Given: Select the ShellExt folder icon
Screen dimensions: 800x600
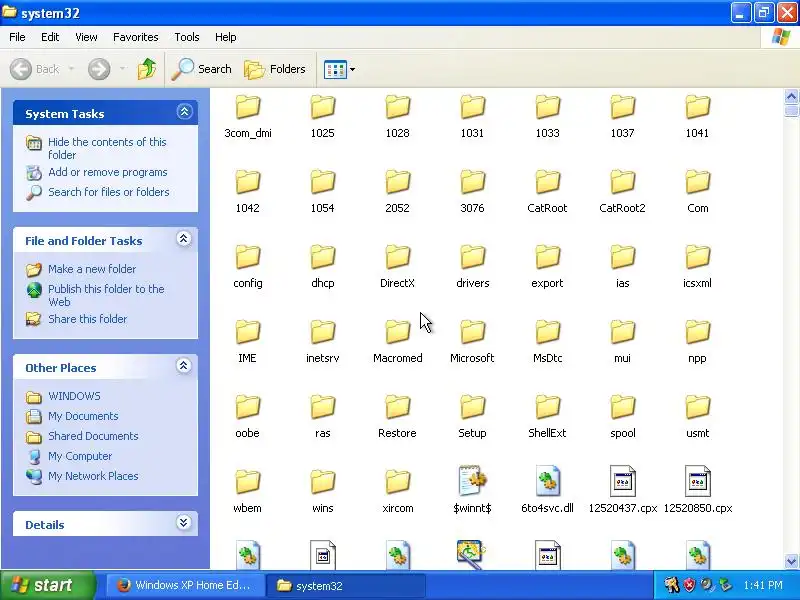Looking at the screenshot, I should (x=547, y=407).
